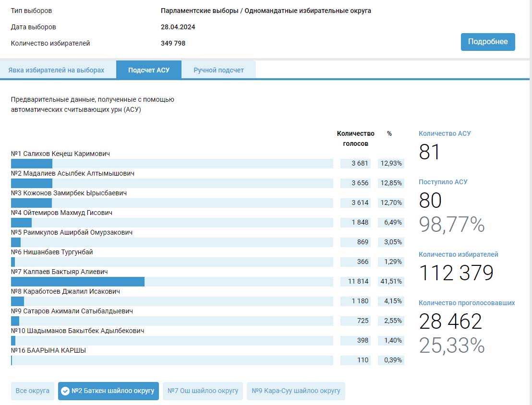Viewport: 532px width, 405px height.
Task: Open the Ручной подсчет tab
Action: pos(218,70)
